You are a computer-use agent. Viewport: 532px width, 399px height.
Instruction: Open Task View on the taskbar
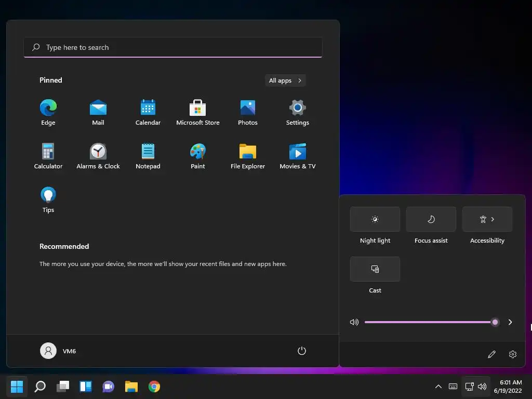[63, 386]
